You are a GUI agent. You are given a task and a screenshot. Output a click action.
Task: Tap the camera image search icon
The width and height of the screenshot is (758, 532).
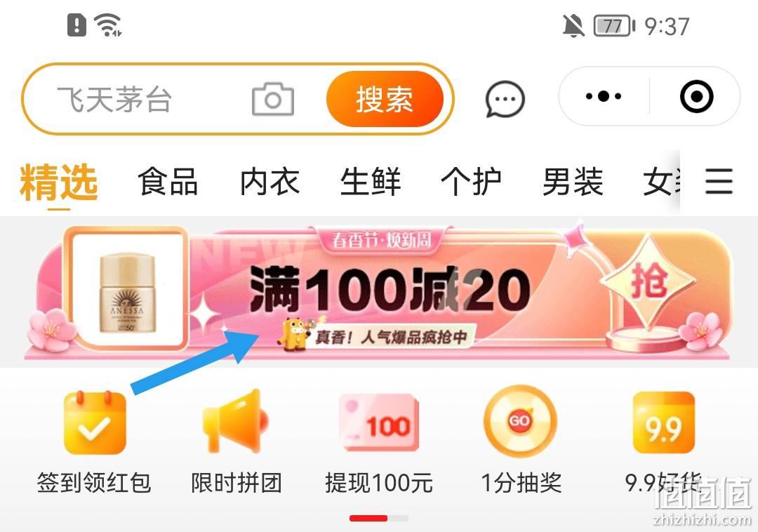(x=272, y=99)
